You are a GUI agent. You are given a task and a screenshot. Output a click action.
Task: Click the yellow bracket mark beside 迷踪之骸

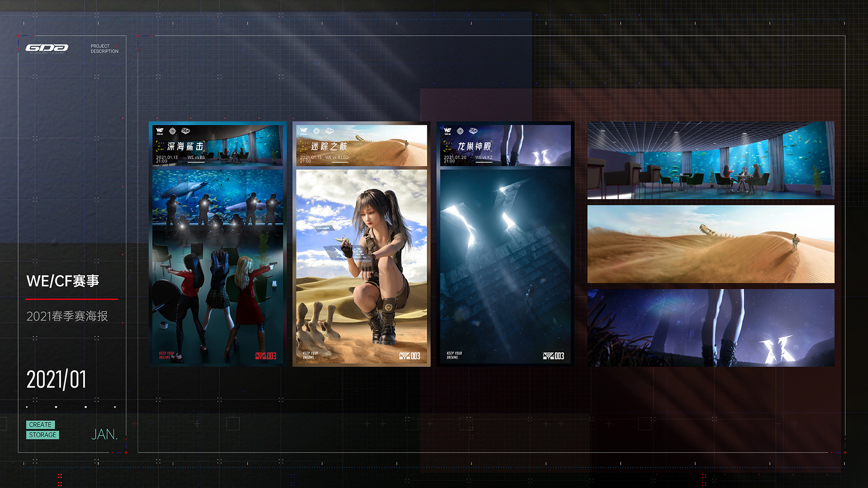pos(304,146)
